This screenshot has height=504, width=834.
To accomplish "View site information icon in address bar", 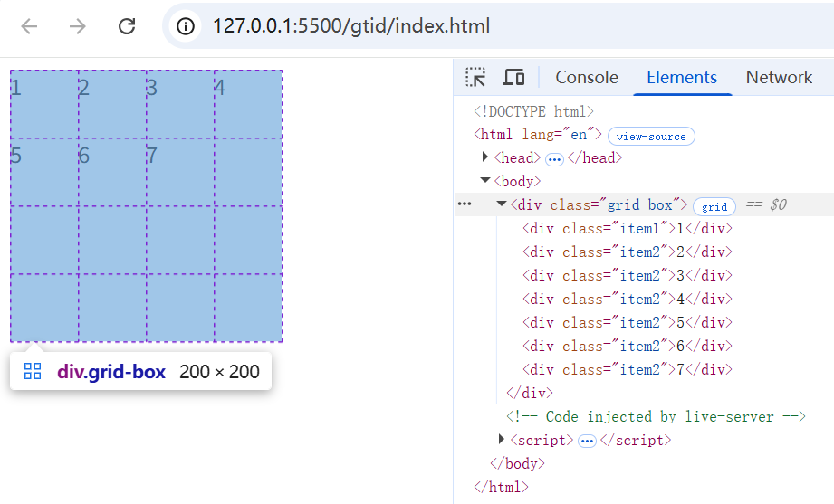I will click(185, 26).
